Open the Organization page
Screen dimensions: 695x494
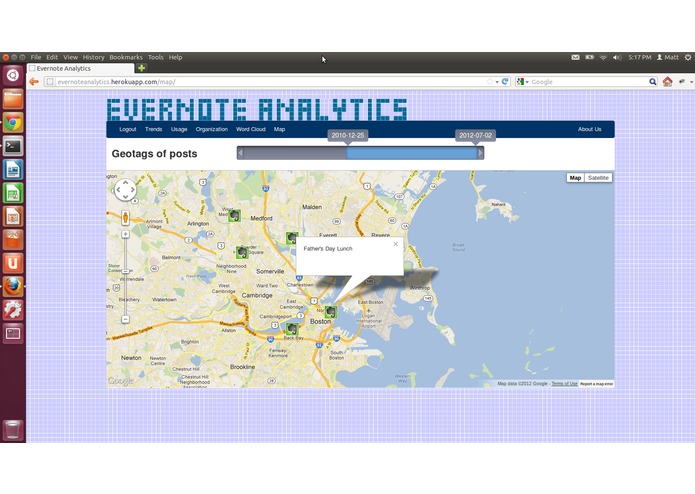pos(211,129)
